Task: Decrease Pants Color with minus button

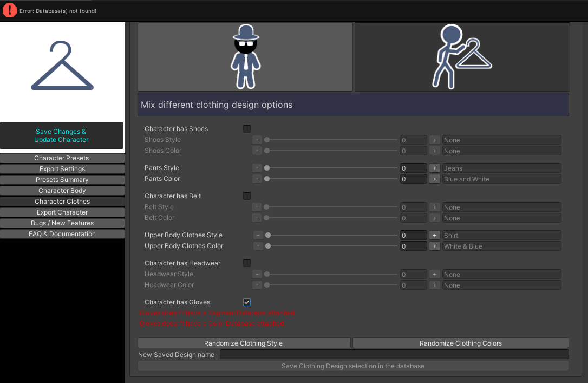Action: tap(257, 179)
